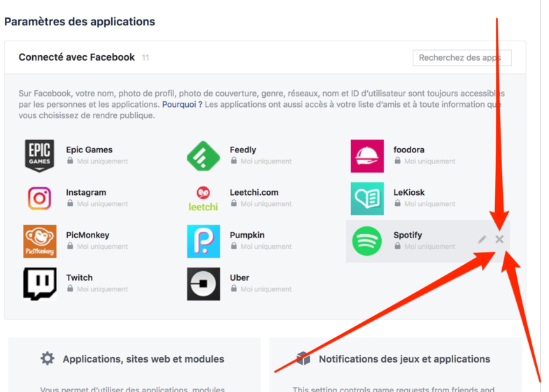Viewport: 549px width, 392px height.
Task: Click the lock icon under foodora
Action: 397,161
